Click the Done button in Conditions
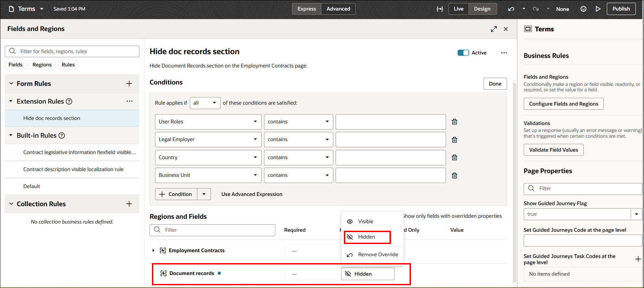The height and width of the screenshot is (288, 644). pos(495,84)
